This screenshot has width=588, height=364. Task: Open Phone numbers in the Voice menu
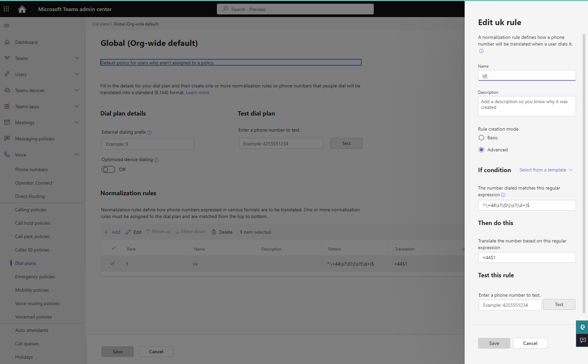(32, 169)
